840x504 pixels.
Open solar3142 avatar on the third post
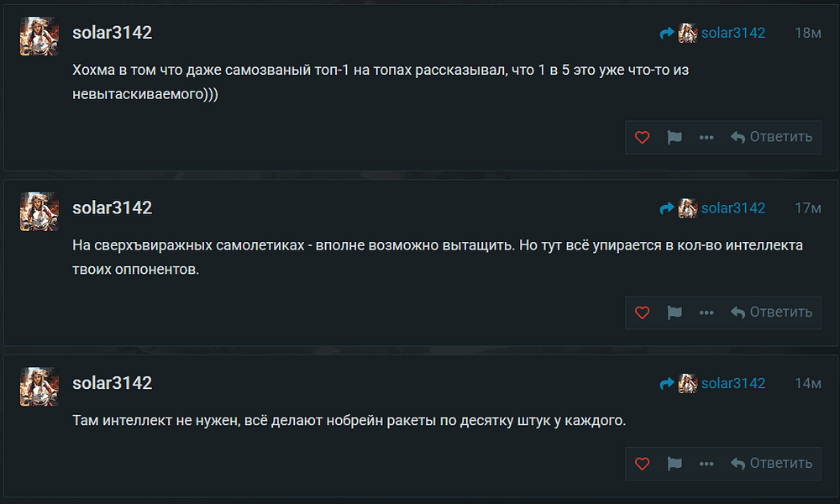(x=39, y=386)
